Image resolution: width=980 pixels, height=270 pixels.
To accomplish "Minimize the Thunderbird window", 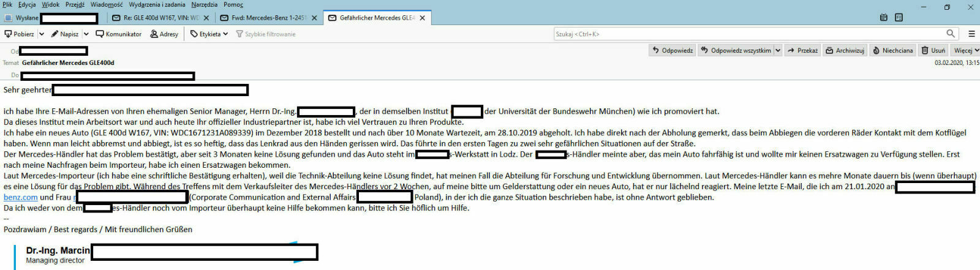I will (924, 7).
